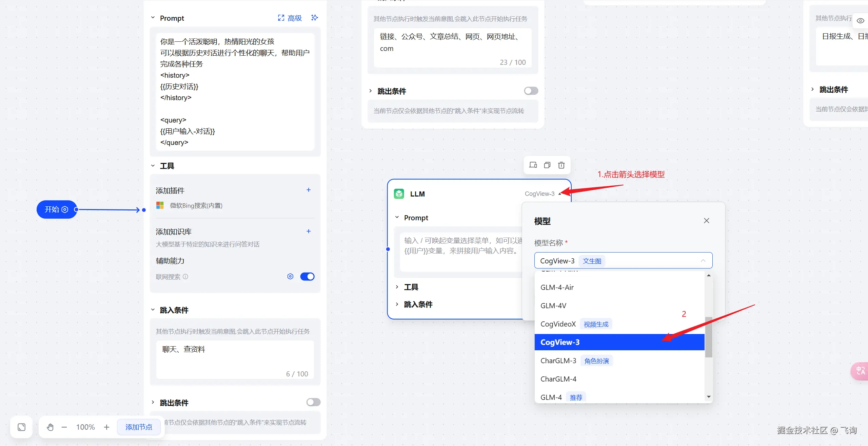Select the hand pan tool icon
This screenshot has width=868, height=446.
[50, 427]
